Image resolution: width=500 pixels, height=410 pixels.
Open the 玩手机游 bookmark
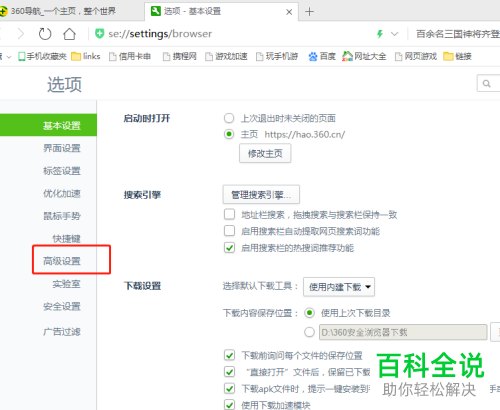coord(277,57)
